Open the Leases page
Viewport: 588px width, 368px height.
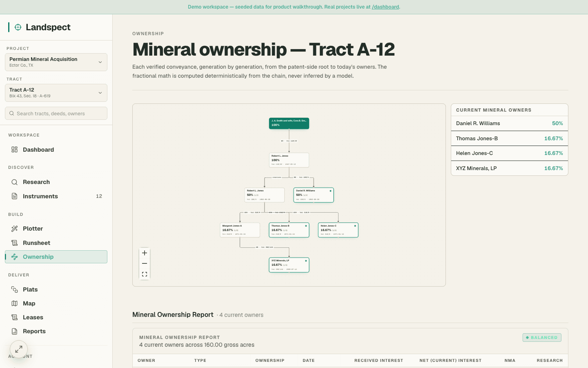(56, 317)
